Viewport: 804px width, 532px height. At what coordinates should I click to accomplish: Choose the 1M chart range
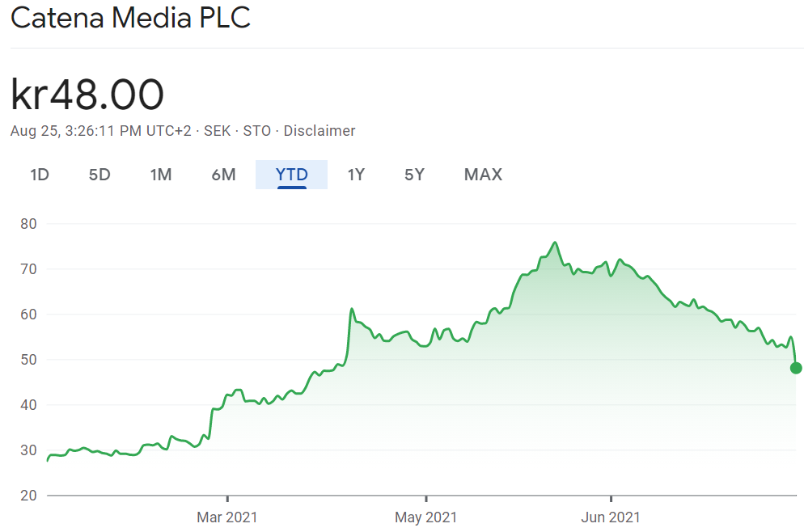161,175
